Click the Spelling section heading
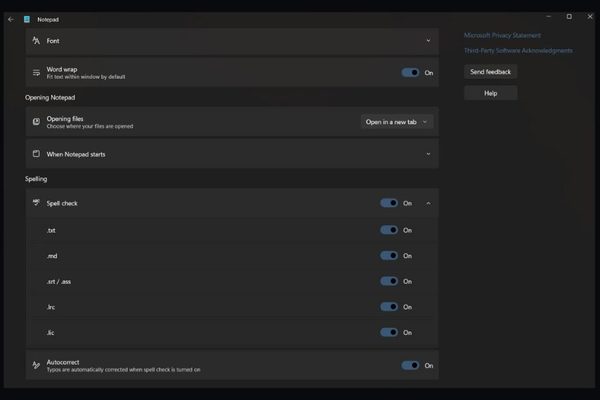Image resolution: width=600 pixels, height=400 pixels. pyautogui.click(x=36, y=179)
